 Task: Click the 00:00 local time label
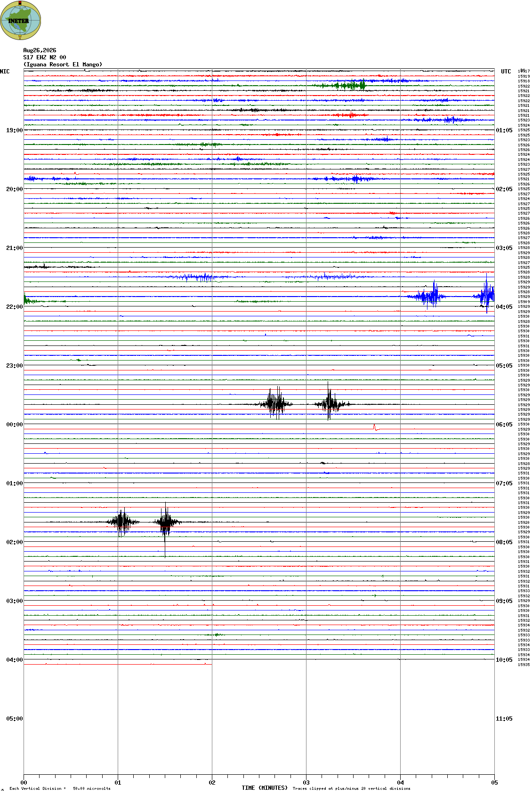pos(14,425)
